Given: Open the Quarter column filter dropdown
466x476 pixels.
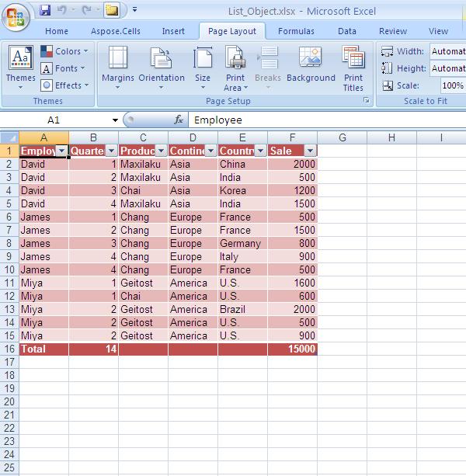Looking at the screenshot, I should 111,151.
